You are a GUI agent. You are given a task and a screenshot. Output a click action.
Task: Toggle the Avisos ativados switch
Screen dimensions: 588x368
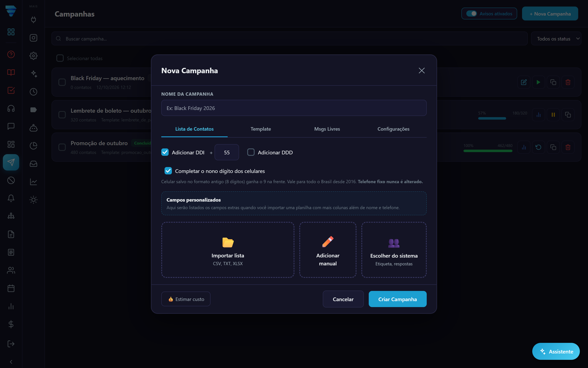471,14
